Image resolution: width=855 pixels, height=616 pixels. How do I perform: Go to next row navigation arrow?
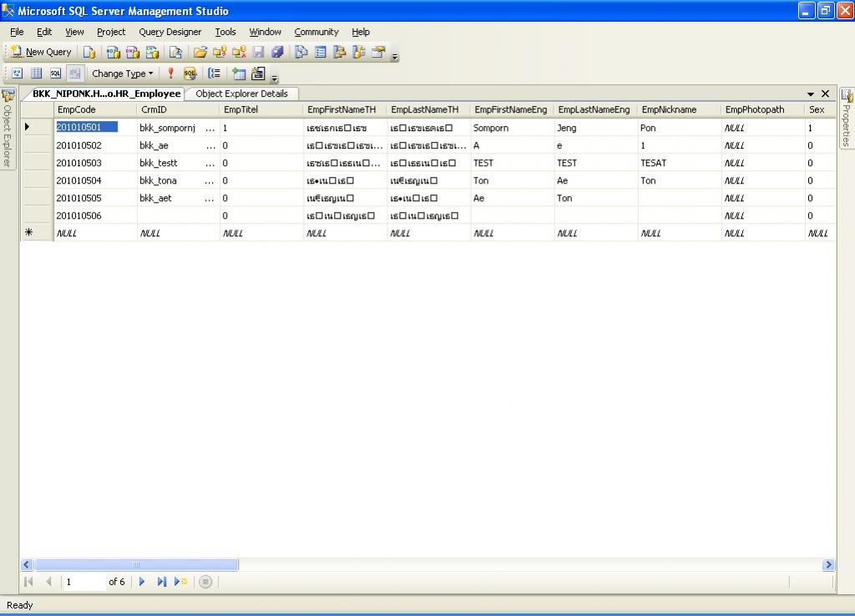(142, 582)
